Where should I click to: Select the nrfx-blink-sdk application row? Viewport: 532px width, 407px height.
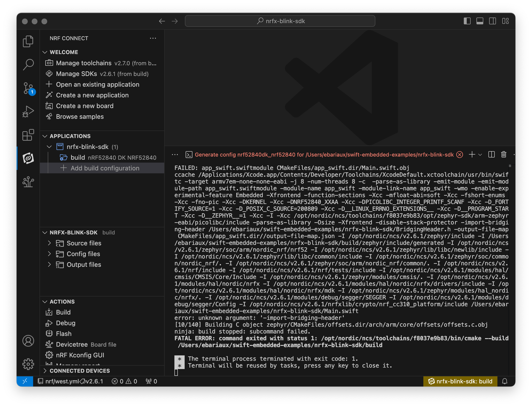102,147
